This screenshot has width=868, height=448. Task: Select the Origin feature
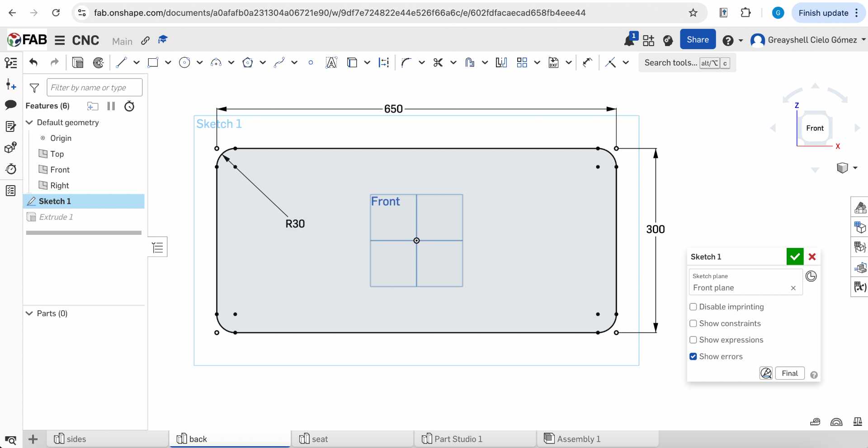coord(61,138)
